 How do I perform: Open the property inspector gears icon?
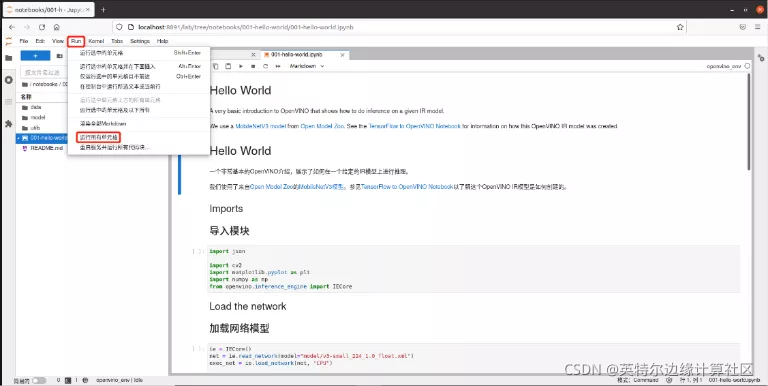[761, 58]
